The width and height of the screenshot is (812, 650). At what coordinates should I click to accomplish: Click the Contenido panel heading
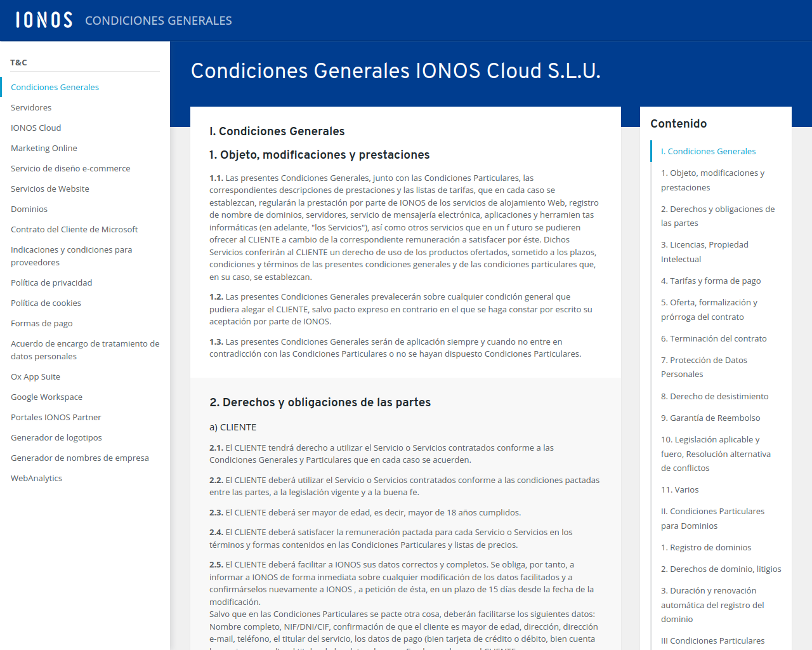point(678,124)
